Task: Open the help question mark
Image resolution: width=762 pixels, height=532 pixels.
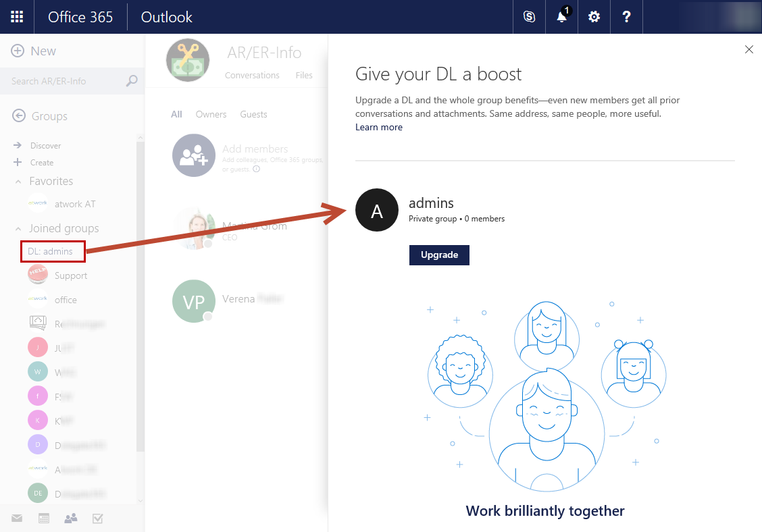Action: tap(626, 17)
